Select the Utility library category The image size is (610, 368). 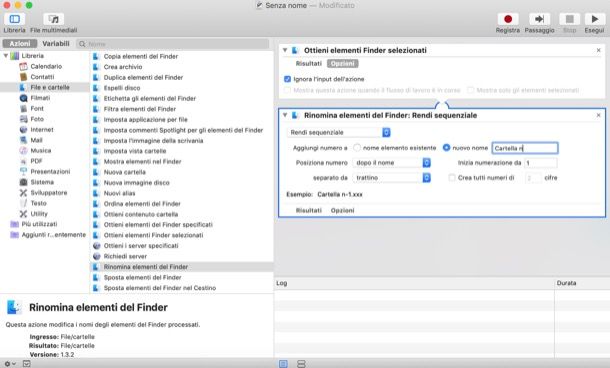pyautogui.click(x=39, y=214)
